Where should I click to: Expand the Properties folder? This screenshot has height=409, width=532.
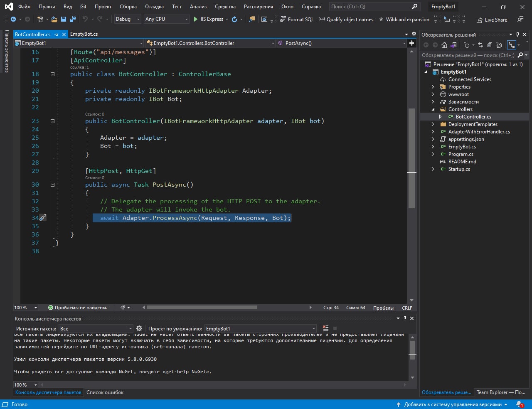433,87
